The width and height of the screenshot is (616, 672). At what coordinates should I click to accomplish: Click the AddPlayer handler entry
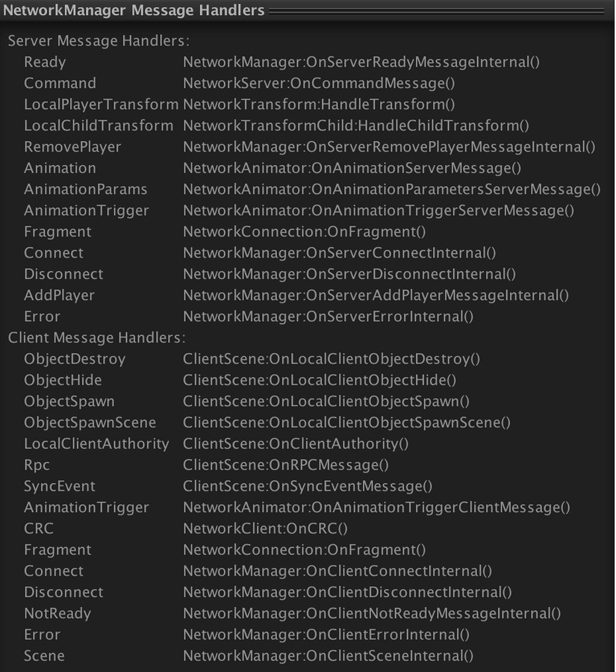tap(57, 295)
